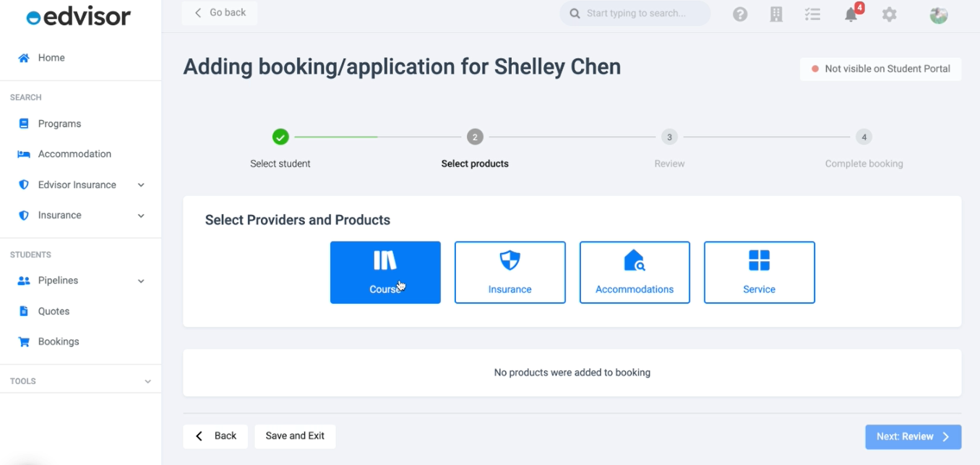The width and height of the screenshot is (980, 465).
Task: Select the Service product tile
Action: (760, 273)
